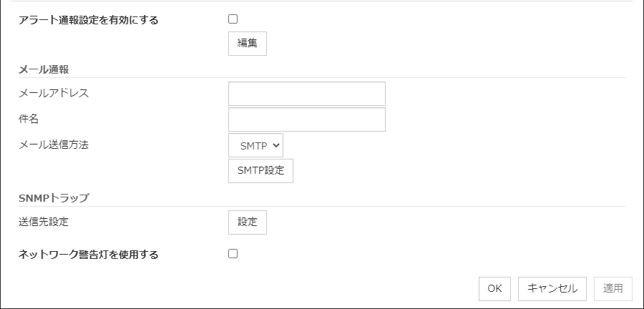
Task: Focus the メールアドレス input field
Action: pos(306,94)
